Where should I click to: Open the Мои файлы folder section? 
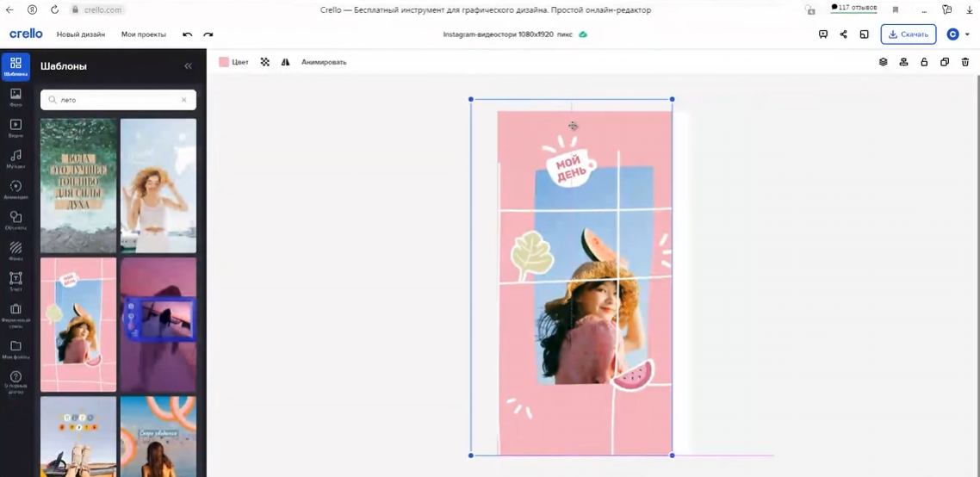pyautogui.click(x=16, y=350)
